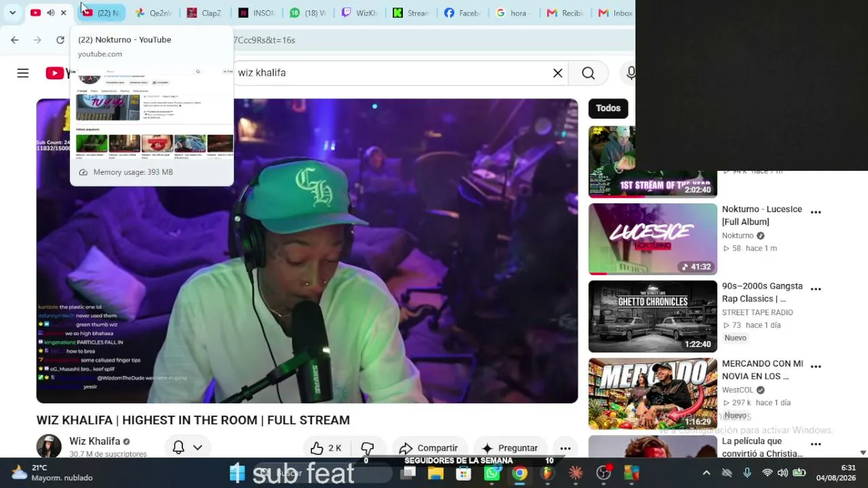868x488 pixels.
Task: Open the Wiz Khalifa channel avatar
Action: point(49,446)
